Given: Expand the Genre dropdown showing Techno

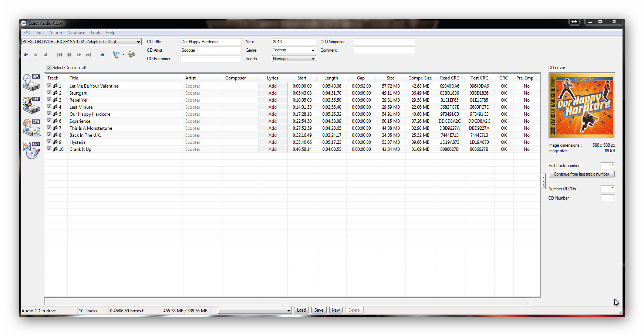Looking at the screenshot, I should tap(313, 50).
